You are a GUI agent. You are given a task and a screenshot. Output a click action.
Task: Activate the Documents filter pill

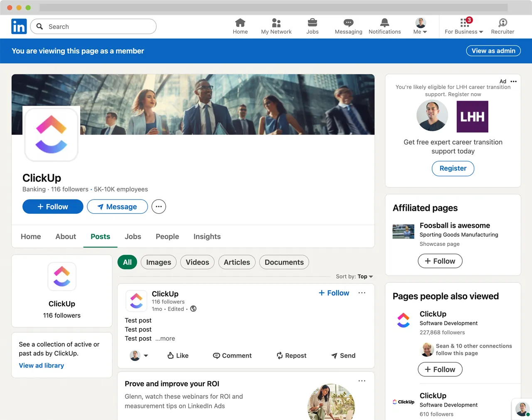[284, 262]
